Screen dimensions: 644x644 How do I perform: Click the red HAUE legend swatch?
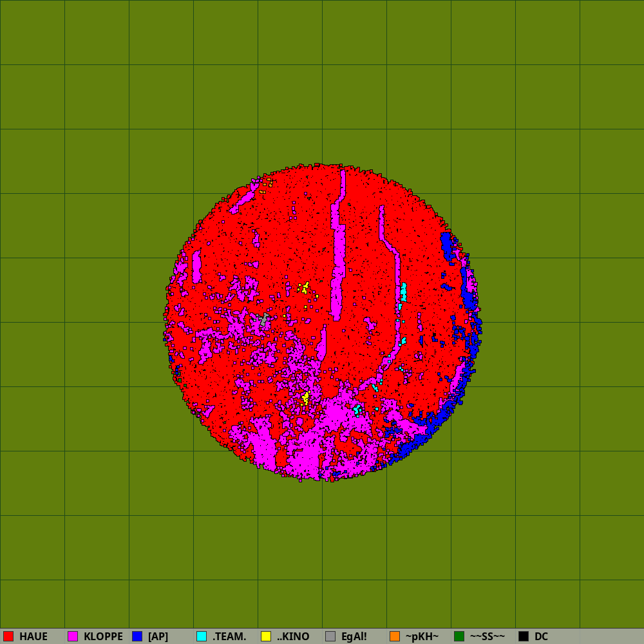tap(8, 636)
